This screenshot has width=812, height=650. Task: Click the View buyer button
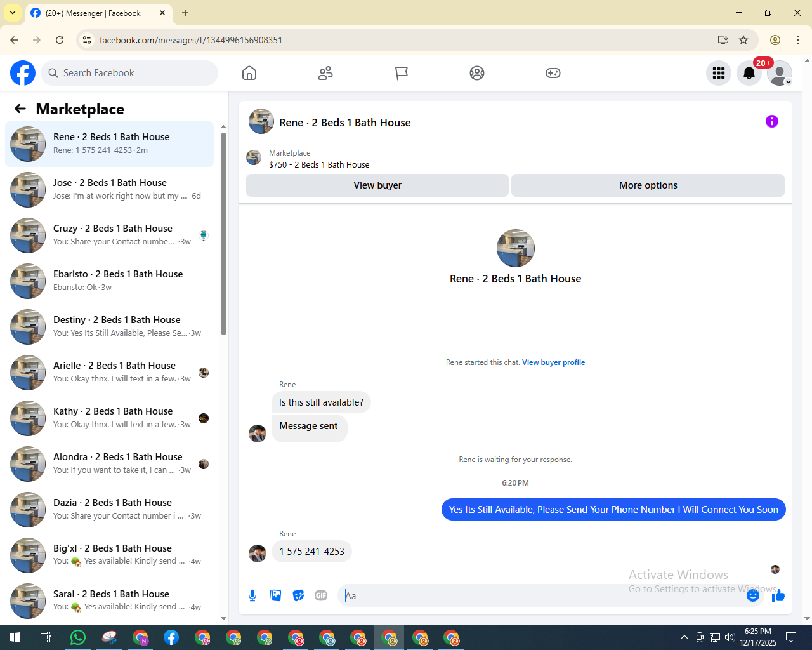click(377, 185)
